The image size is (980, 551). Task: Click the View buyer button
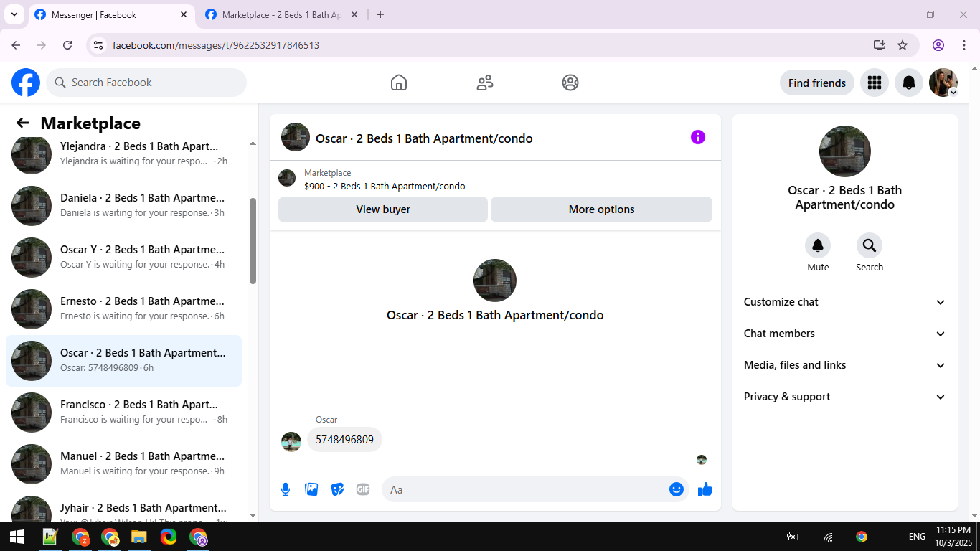click(x=383, y=209)
